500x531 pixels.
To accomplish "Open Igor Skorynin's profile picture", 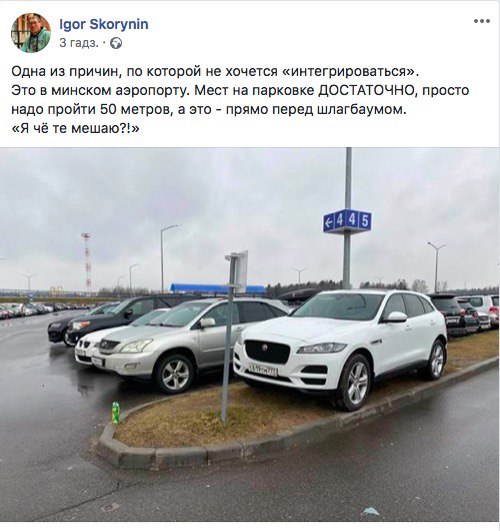I will pyautogui.click(x=31, y=33).
